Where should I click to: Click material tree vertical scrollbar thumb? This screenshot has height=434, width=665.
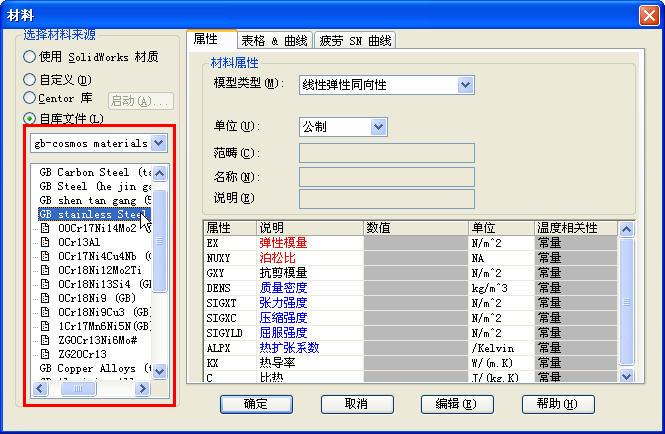pos(160,241)
